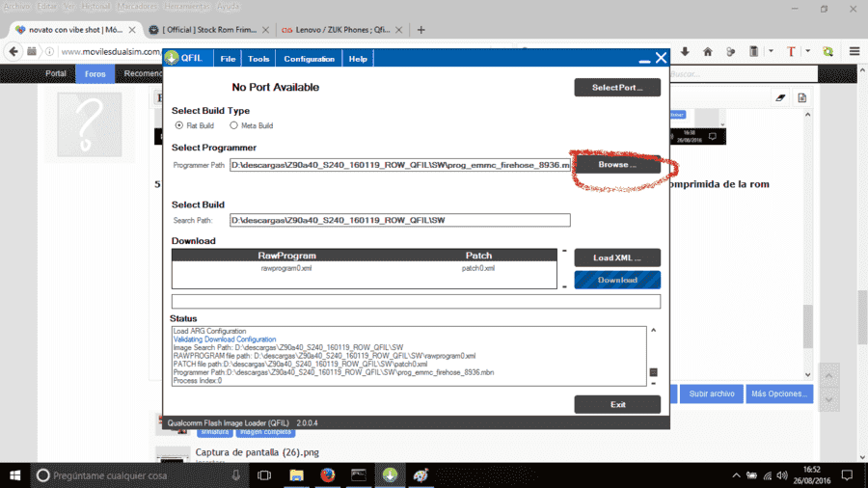Image resolution: width=868 pixels, height=488 pixels.
Task: Click the Subir archivo button
Action: point(712,393)
